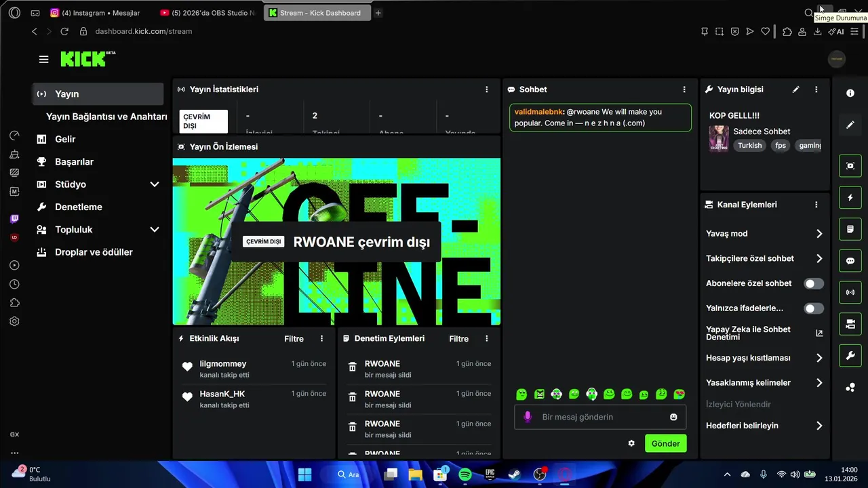Image resolution: width=868 pixels, height=488 pixels.
Task: Click the info icon in right sidebar
Action: coord(850,94)
